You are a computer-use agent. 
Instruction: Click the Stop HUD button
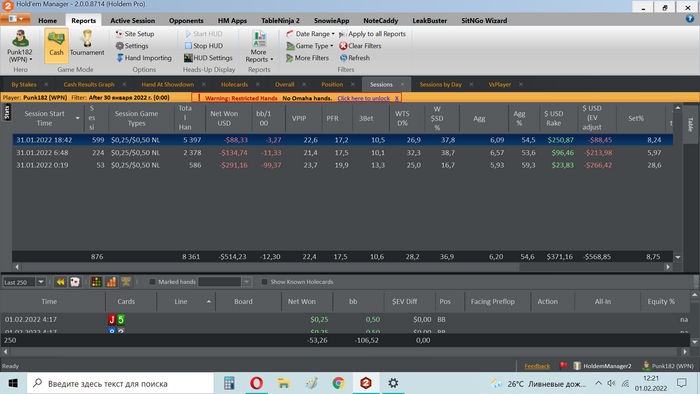coord(204,46)
